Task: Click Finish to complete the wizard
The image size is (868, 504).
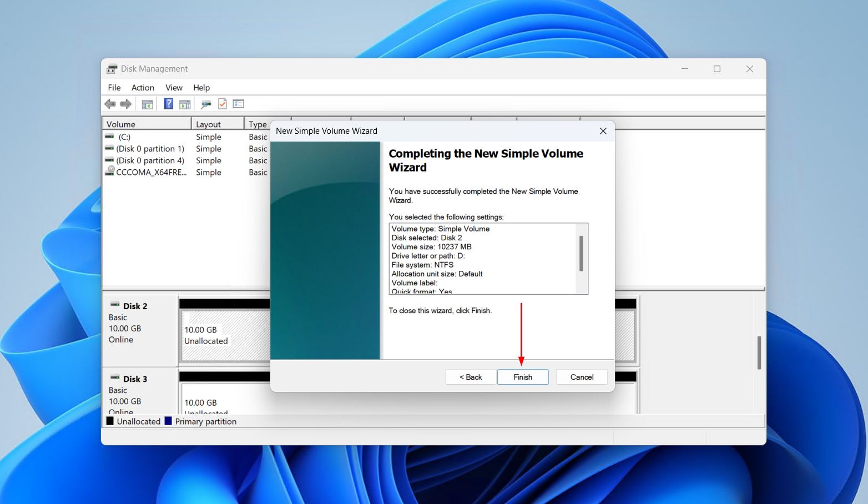Action: (x=523, y=377)
